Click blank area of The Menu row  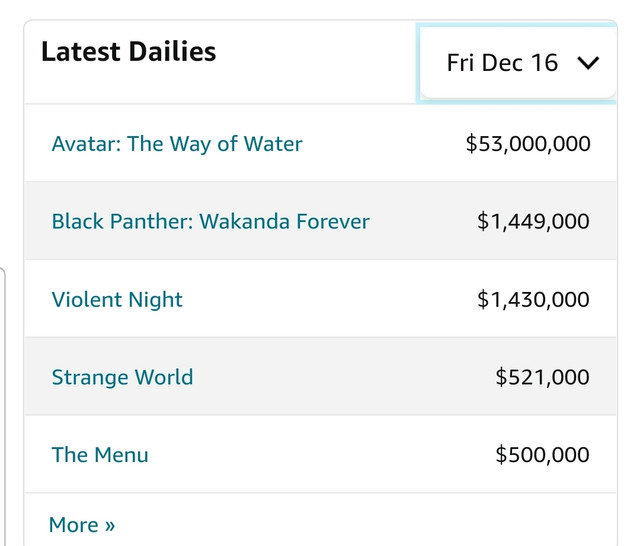(x=320, y=455)
